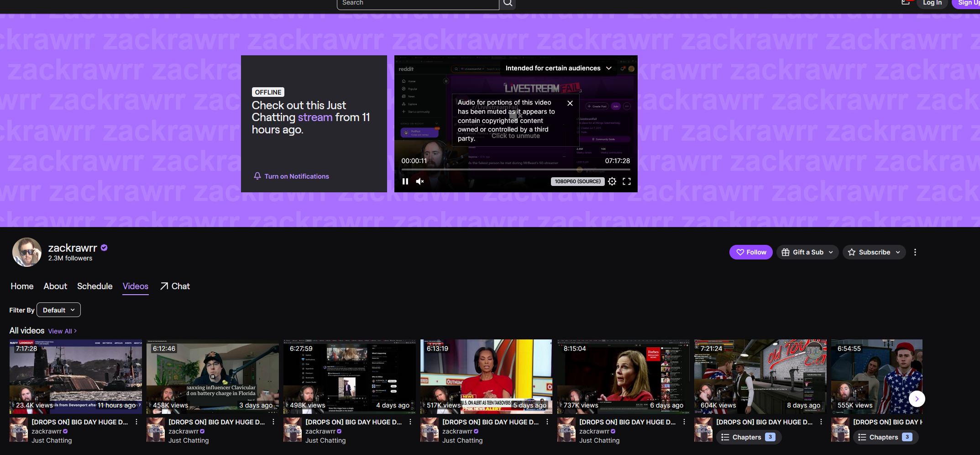Expand Chapters for the 7:21:24 video

click(x=749, y=437)
